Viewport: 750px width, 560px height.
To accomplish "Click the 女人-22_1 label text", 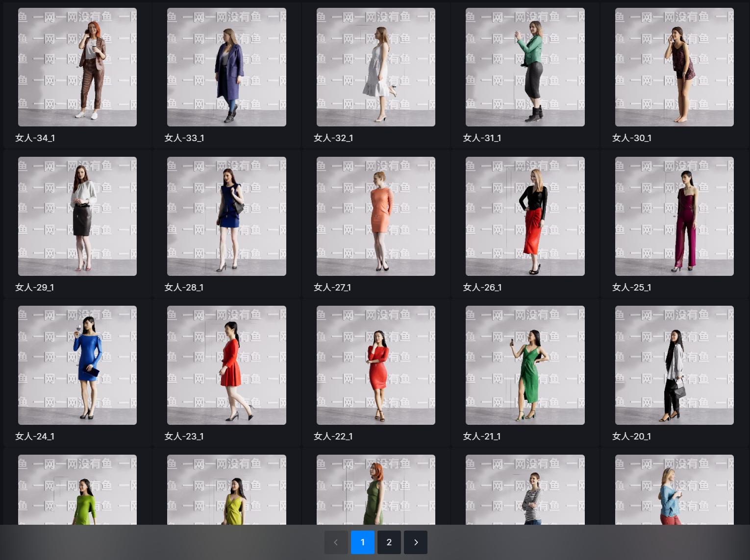I will coord(333,436).
